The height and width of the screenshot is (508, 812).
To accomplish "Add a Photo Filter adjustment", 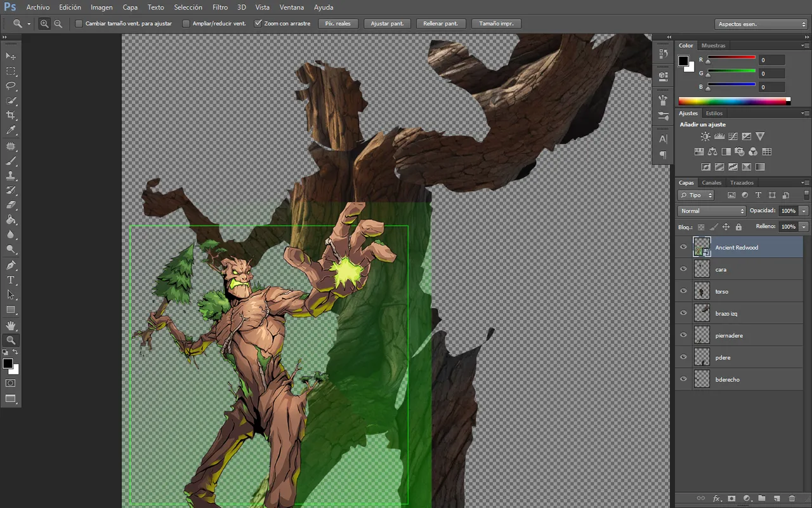I will pos(740,152).
